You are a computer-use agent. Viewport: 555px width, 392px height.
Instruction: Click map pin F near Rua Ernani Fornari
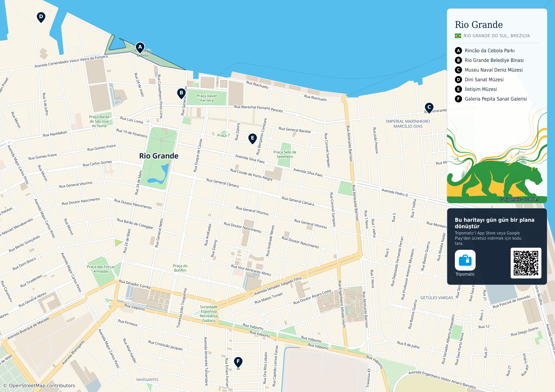click(238, 362)
